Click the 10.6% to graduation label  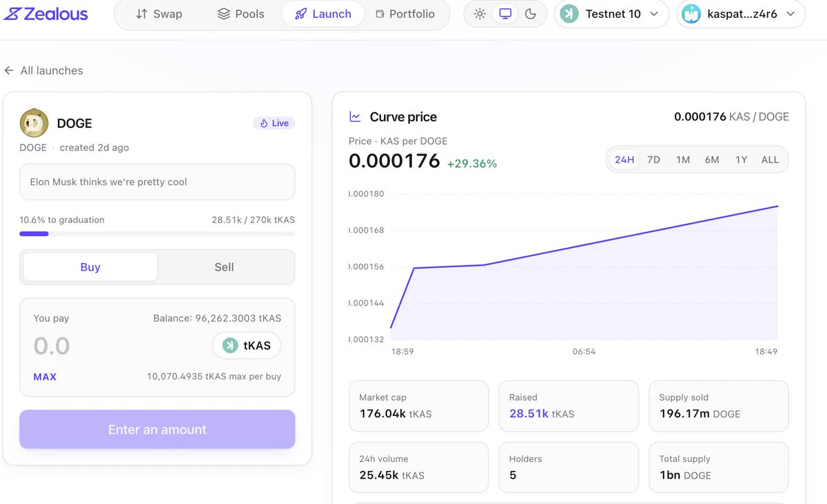tap(62, 220)
